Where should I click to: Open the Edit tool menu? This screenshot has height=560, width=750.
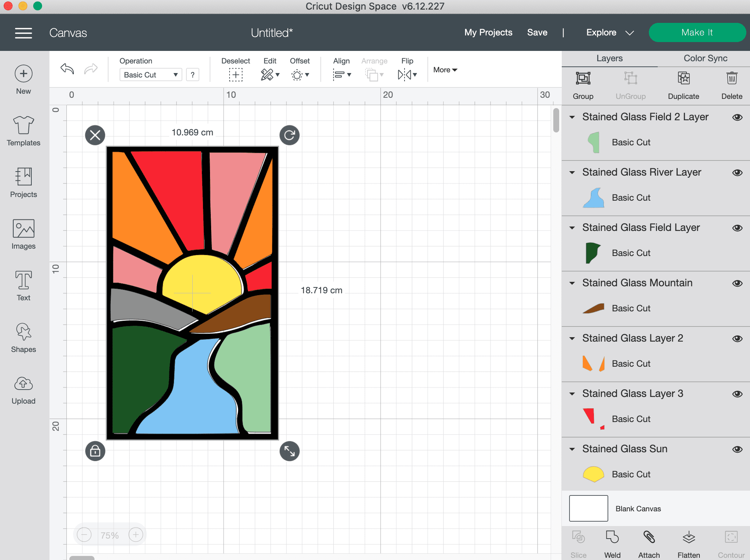tap(270, 75)
